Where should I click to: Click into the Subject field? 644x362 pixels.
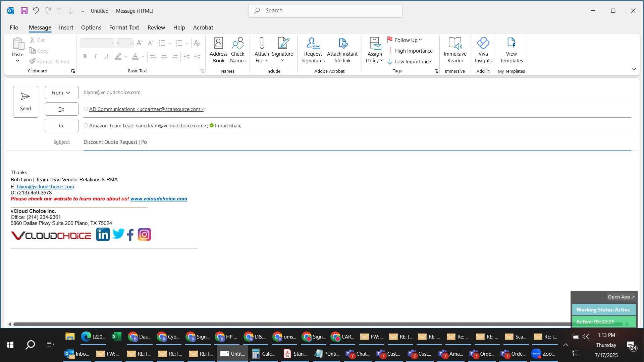tap(357, 142)
